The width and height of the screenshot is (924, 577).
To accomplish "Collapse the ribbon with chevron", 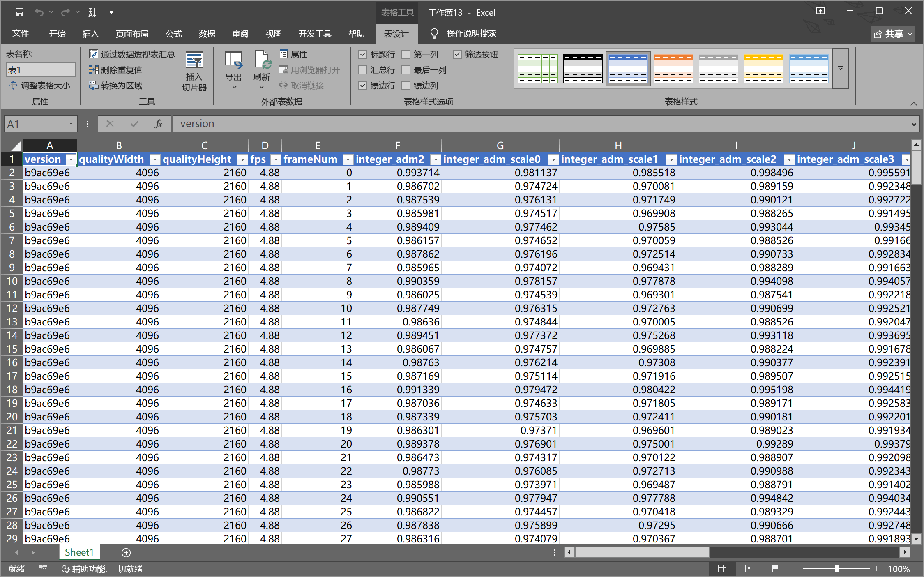I will pyautogui.click(x=913, y=103).
